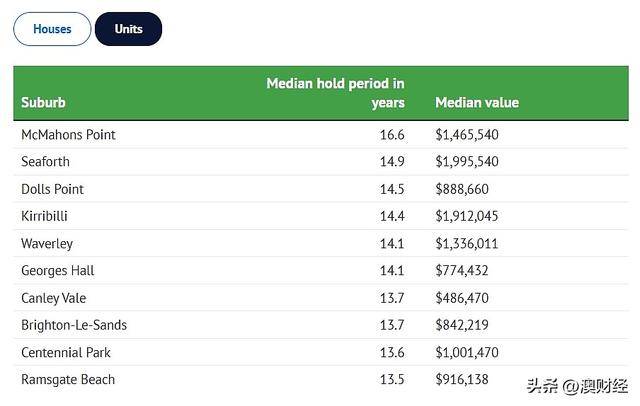This screenshot has height=406, width=640.
Task: Select the Kirribilli row
Action: coord(321,216)
